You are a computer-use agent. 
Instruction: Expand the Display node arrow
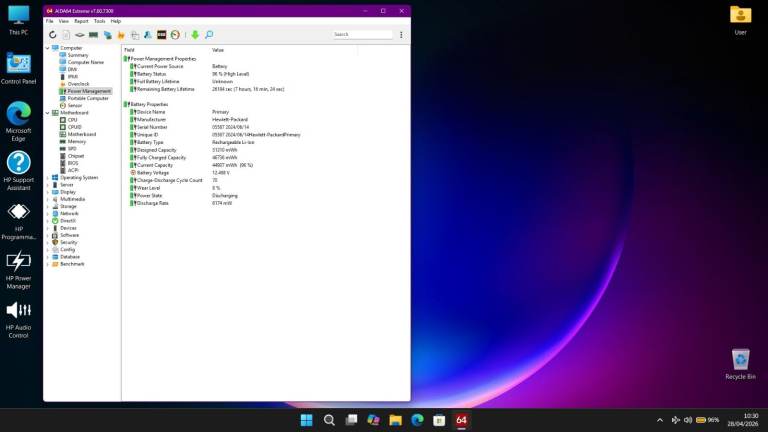coord(48,192)
